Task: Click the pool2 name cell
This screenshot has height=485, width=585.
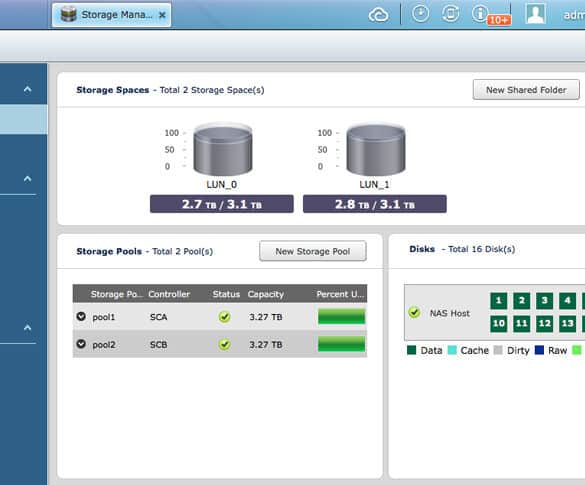Action: [x=104, y=345]
